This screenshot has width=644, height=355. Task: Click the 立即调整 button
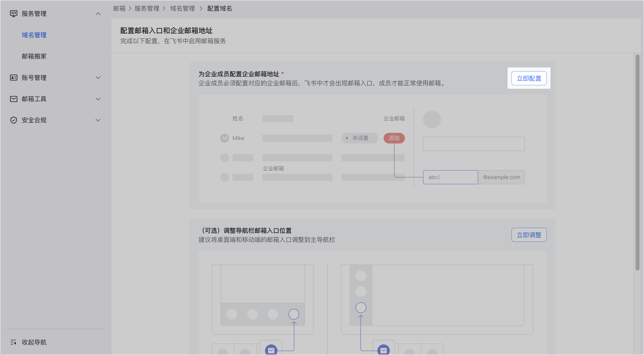point(529,235)
